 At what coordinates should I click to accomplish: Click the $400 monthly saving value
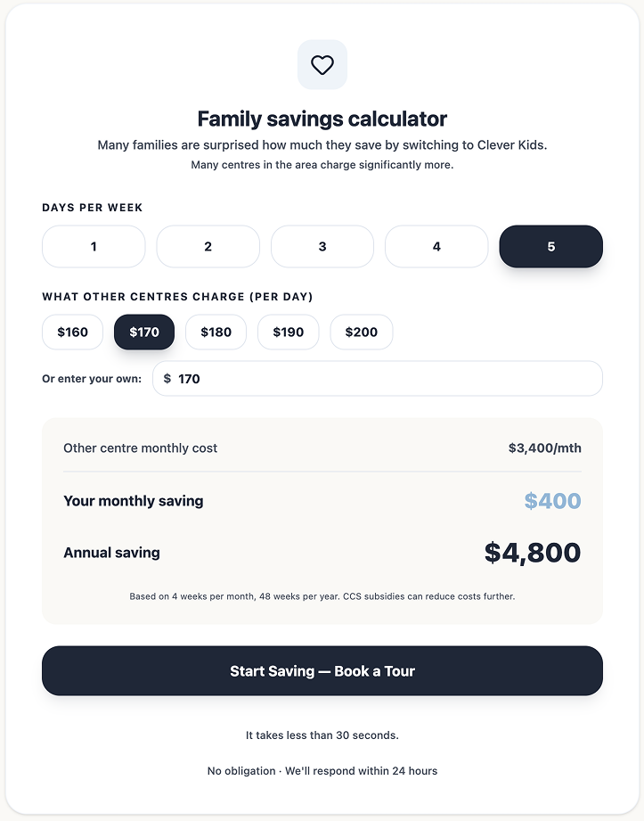click(552, 501)
